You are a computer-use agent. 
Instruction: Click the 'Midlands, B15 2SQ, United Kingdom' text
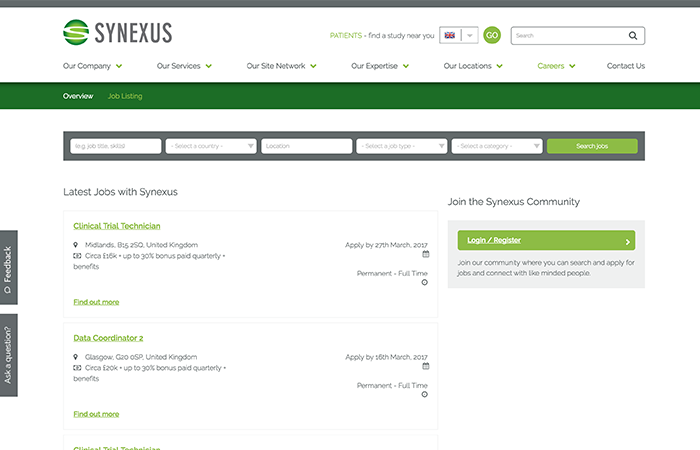pos(141,245)
